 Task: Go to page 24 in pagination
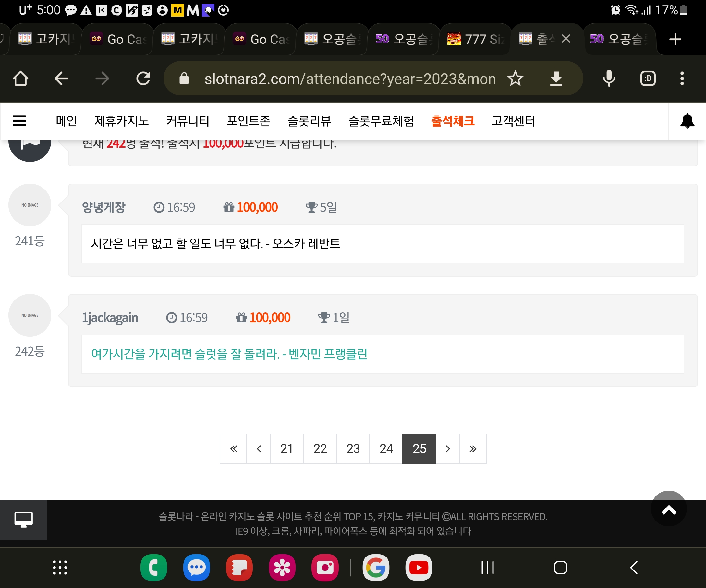(386, 448)
